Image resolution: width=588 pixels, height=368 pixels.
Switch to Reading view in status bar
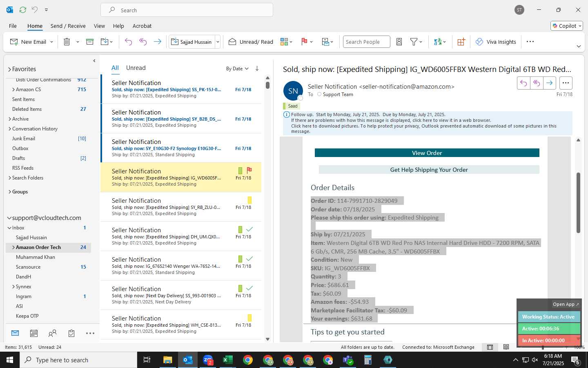point(506,347)
